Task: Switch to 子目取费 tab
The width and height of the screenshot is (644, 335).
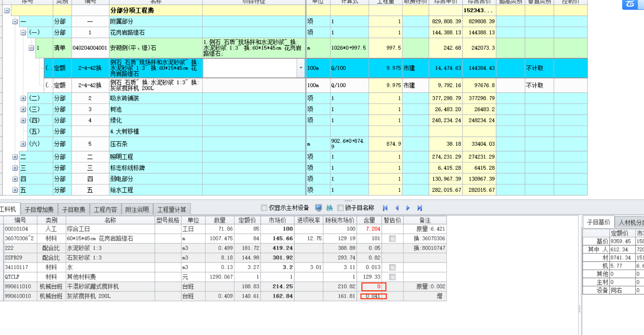Action: click(x=74, y=210)
